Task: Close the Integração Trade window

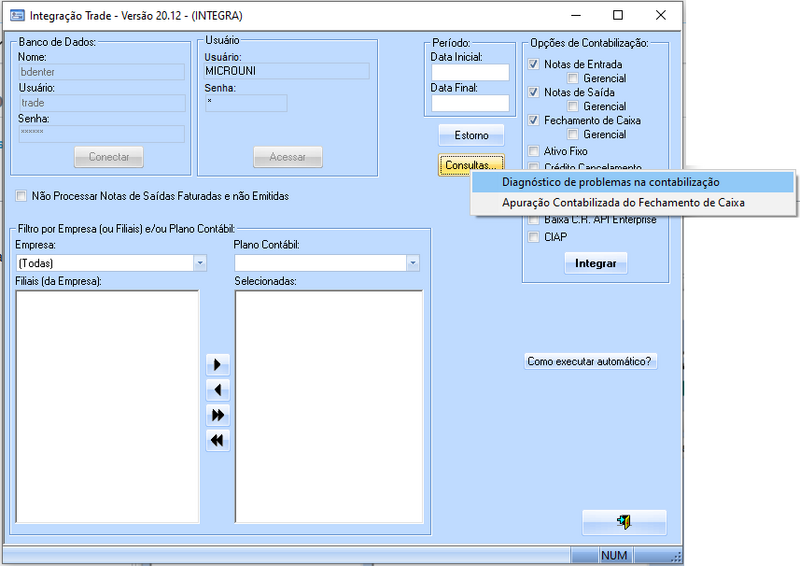Action: coord(661,15)
